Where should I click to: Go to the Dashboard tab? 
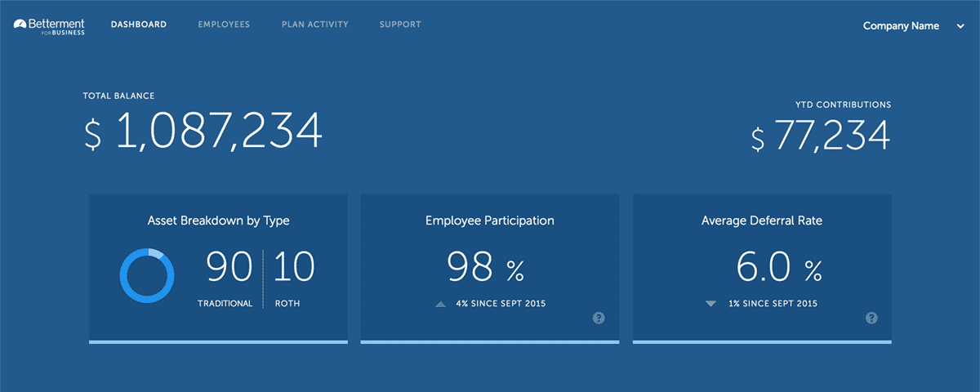tap(139, 24)
